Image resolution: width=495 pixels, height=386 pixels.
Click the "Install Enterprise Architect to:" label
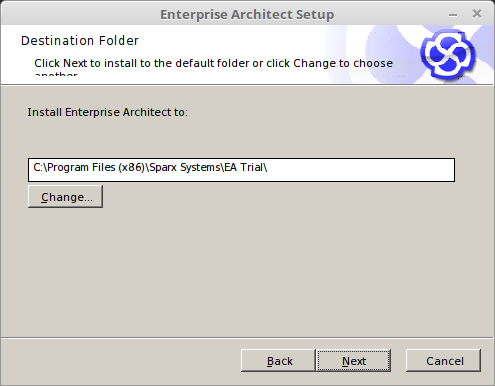click(x=107, y=112)
